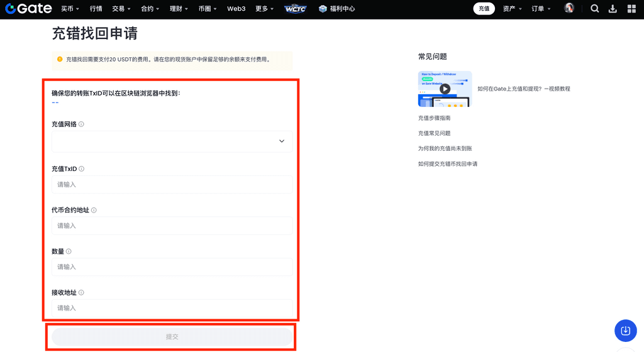
Task: Click the WCTC banner icon
Action: (295, 9)
